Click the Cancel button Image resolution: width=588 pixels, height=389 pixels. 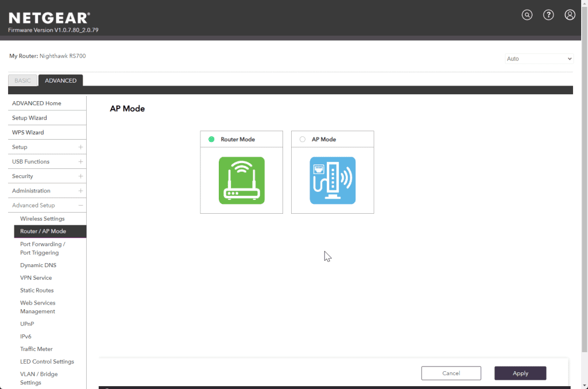click(451, 373)
